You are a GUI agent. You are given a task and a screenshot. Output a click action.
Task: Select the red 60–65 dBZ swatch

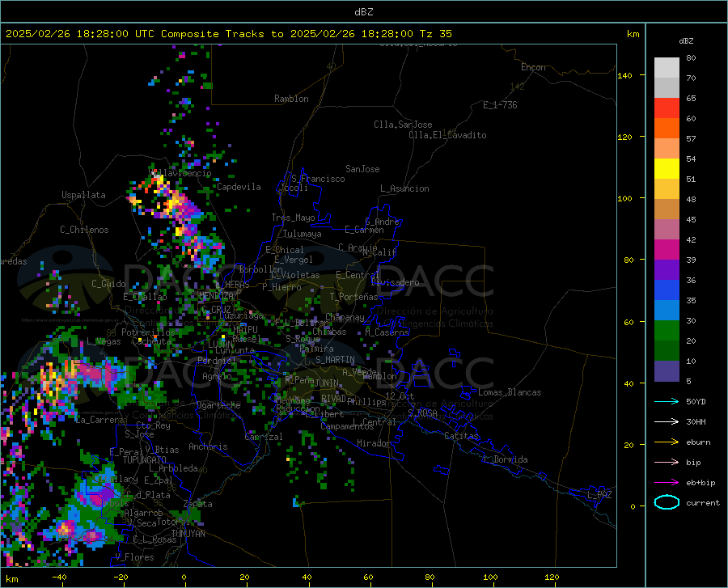coord(667,108)
